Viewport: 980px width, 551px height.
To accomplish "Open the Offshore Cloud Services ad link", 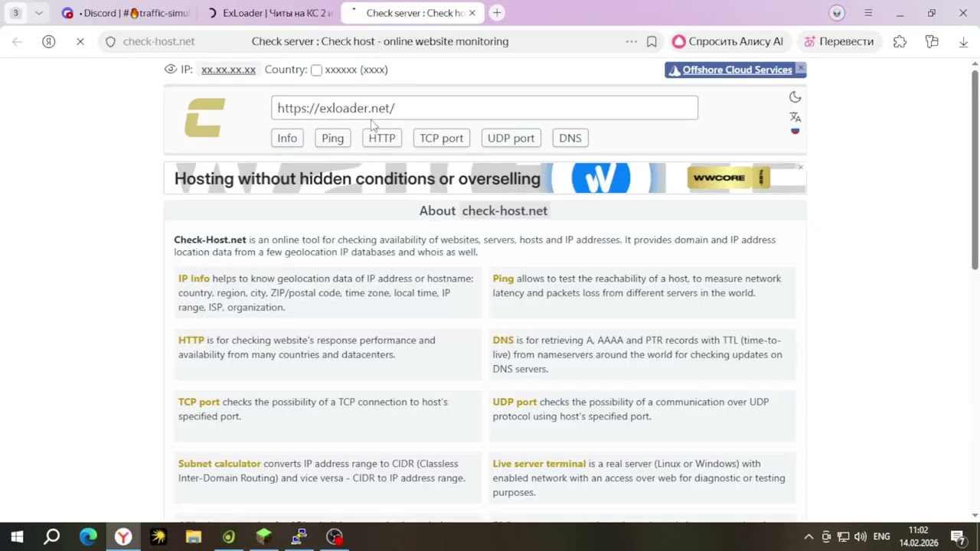I will point(737,70).
